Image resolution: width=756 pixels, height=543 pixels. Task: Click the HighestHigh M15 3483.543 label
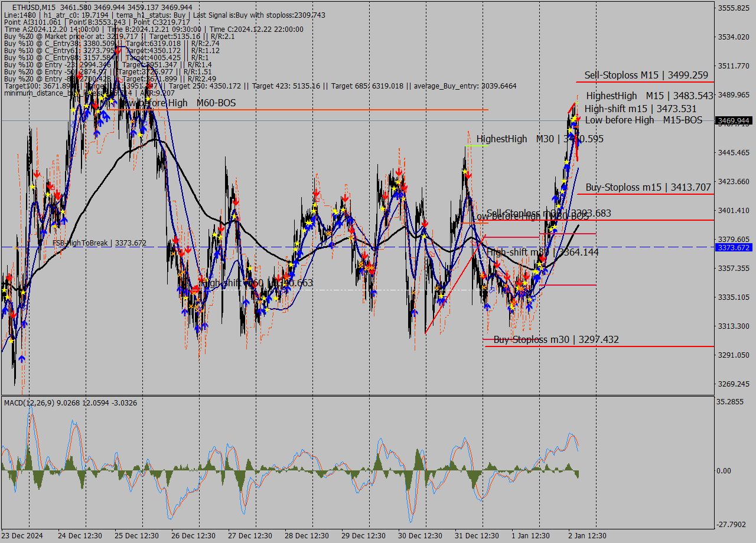coord(649,96)
